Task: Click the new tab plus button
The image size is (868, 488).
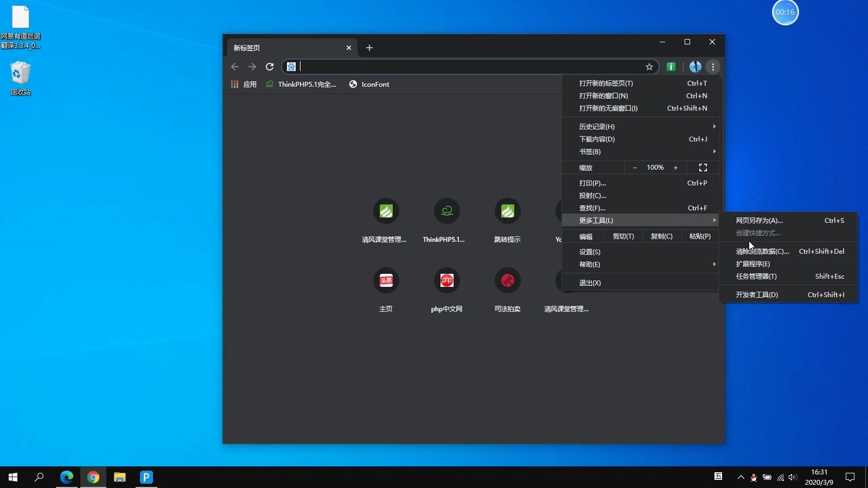Action: 369,48
